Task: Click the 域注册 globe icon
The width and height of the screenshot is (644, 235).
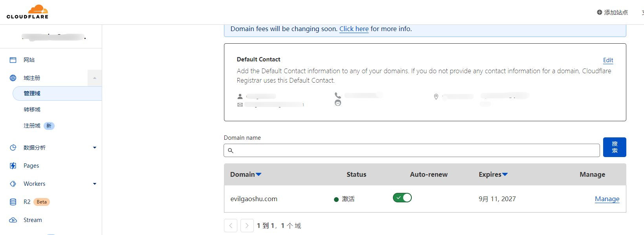Action: pyautogui.click(x=13, y=78)
